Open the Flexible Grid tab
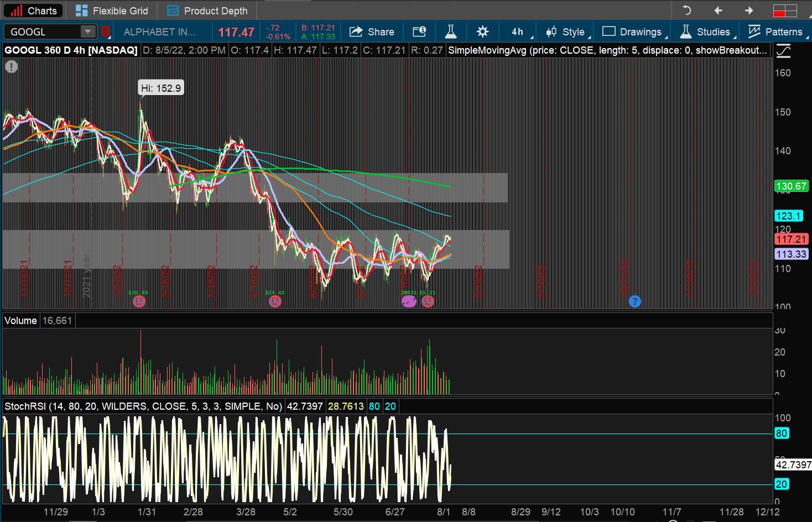The image size is (812, 522). click(x=112, y=11)
